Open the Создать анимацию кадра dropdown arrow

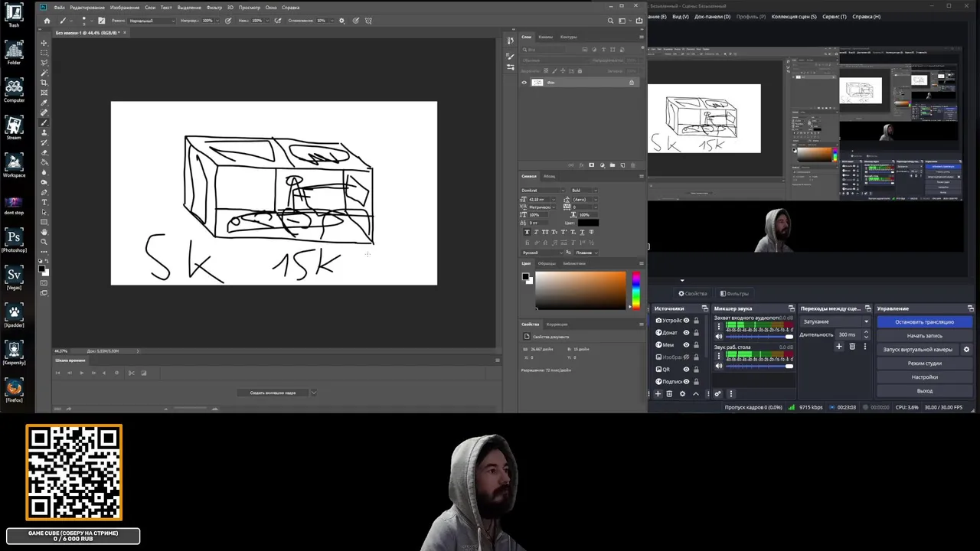313,393
